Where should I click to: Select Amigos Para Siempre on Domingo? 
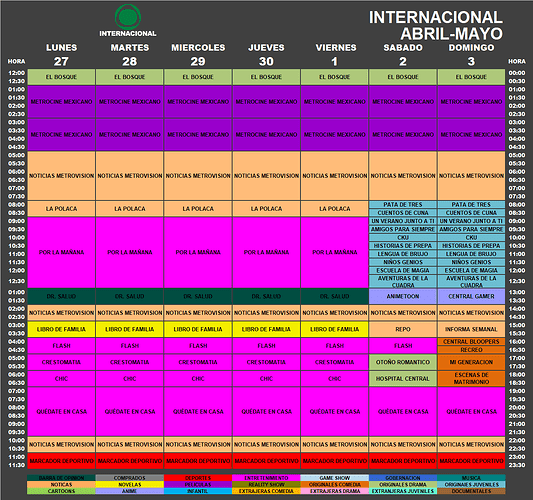[x=471, y=229]
